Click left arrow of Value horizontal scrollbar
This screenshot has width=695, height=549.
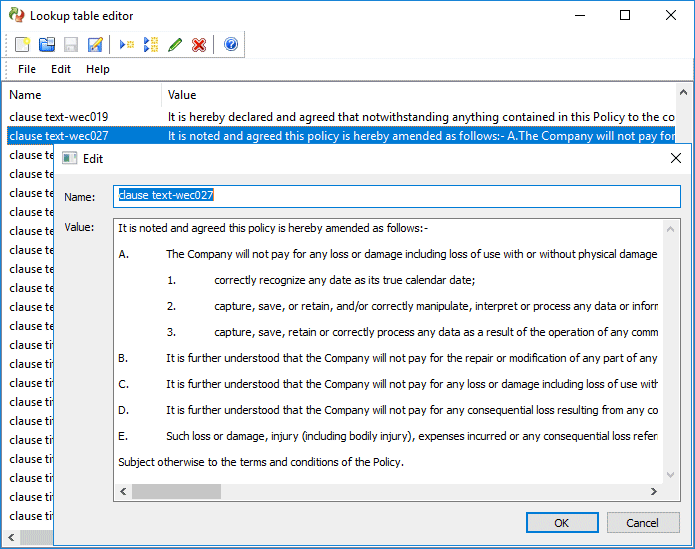(123, 491)
